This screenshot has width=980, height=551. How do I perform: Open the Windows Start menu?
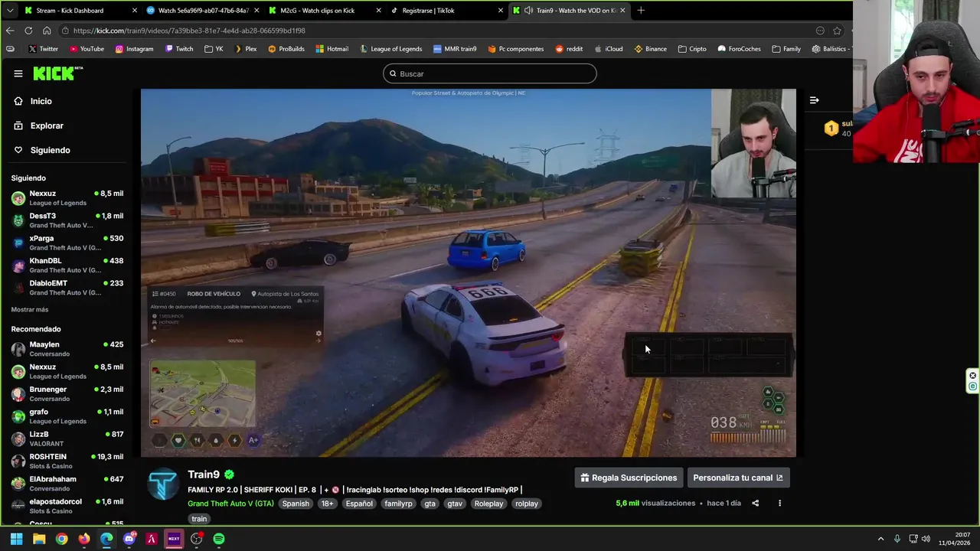tap(16, 539)
